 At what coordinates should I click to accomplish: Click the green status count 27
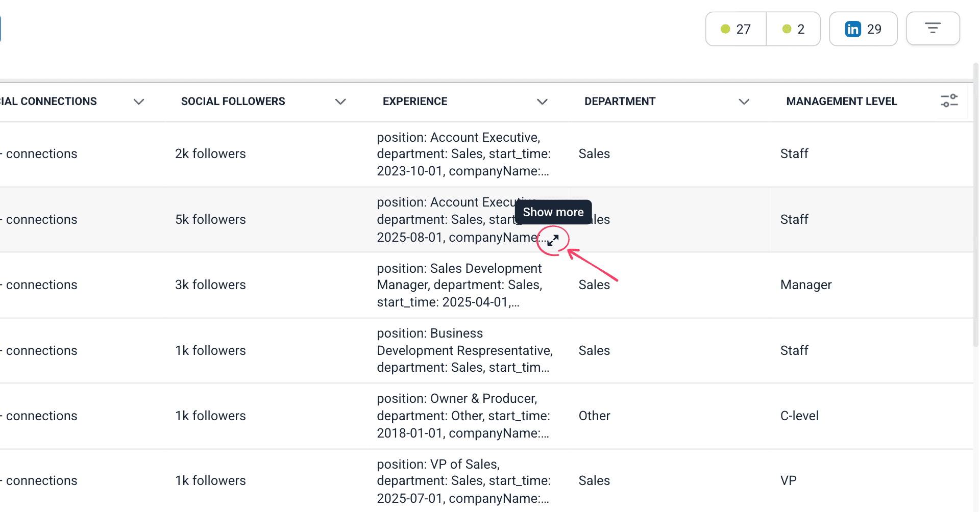pyautogui.click(x=736, y=29)
